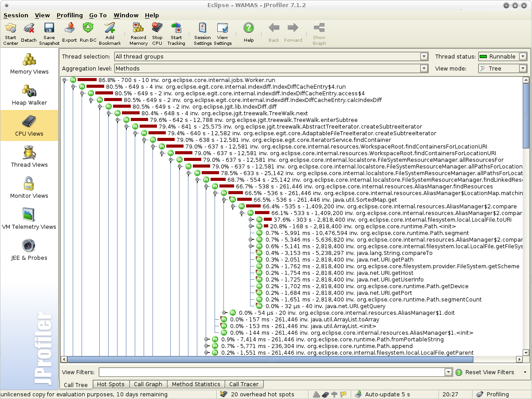The width and height of the screenshot is (532, 399).
Task: Click the Back arrow icon
Action: click(x=274, y=28)
